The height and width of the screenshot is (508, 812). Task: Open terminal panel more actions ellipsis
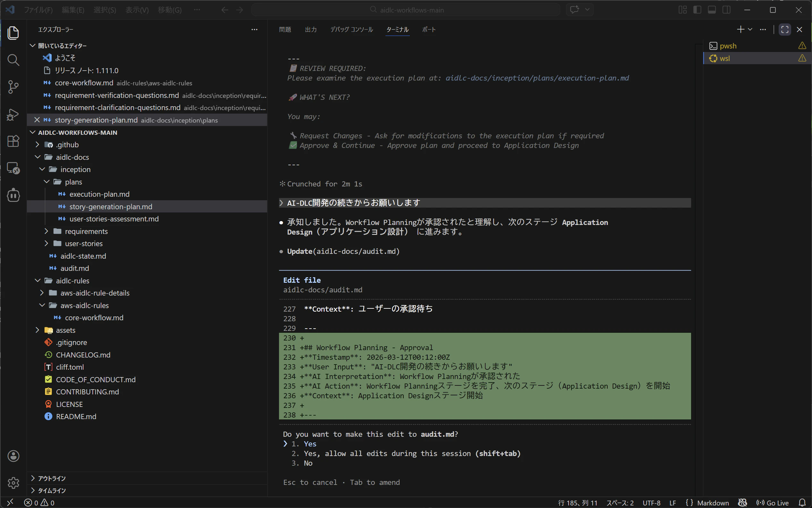pos(763,30)
